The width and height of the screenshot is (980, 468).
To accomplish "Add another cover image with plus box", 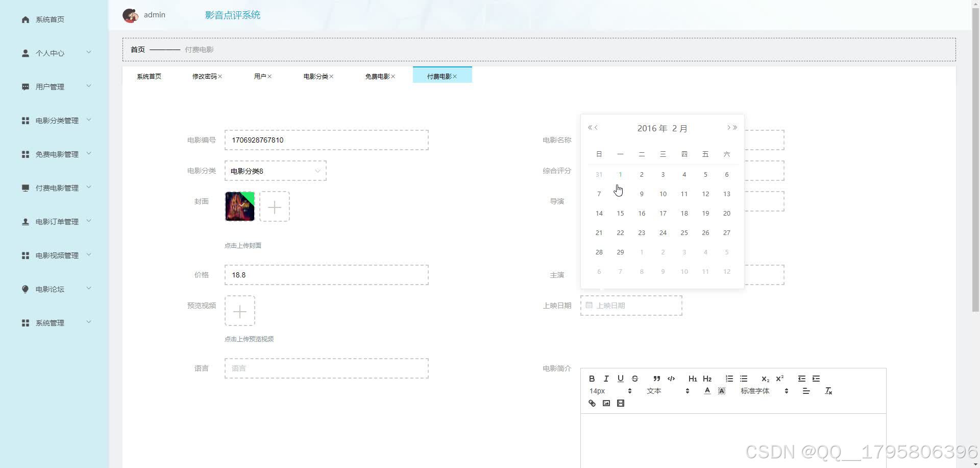I will [275, 206].
